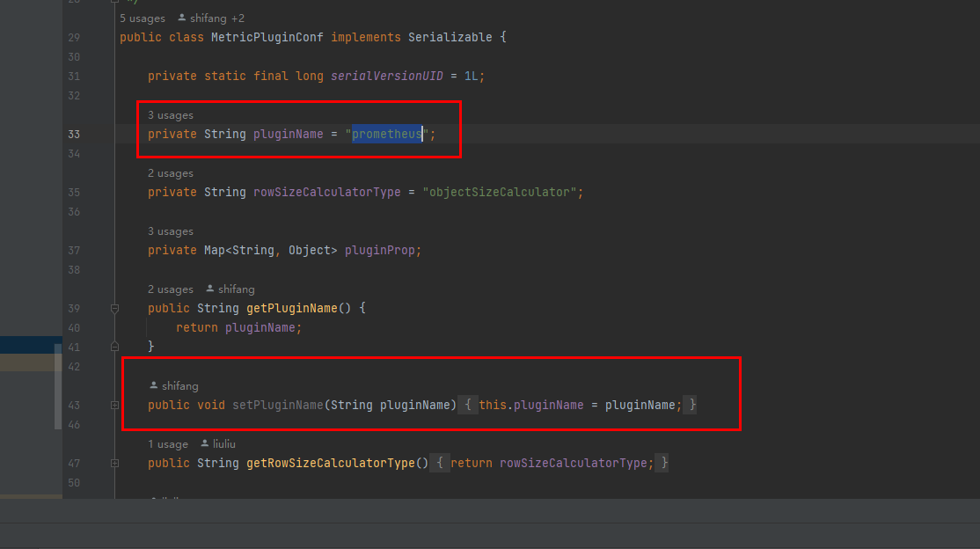Screen dimensions: 980x549
Task: Click the Serializable interface name
Action: [450, 38]
